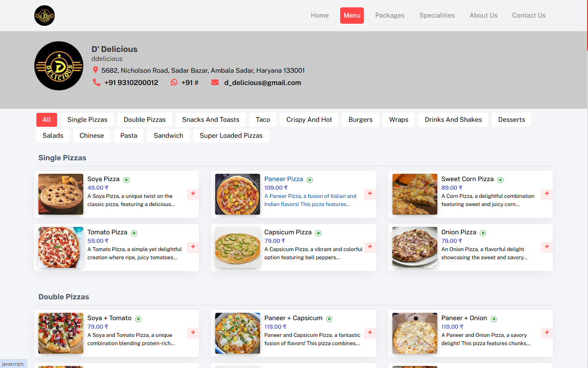The height and width of the screenshot is (368, 588).
Task: Click the D' Delicious restaurant logo in header
Action: (44, 15)
